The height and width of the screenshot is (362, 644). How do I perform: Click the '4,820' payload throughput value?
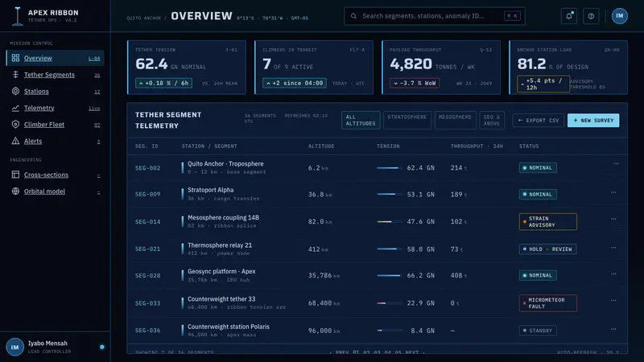411,64
